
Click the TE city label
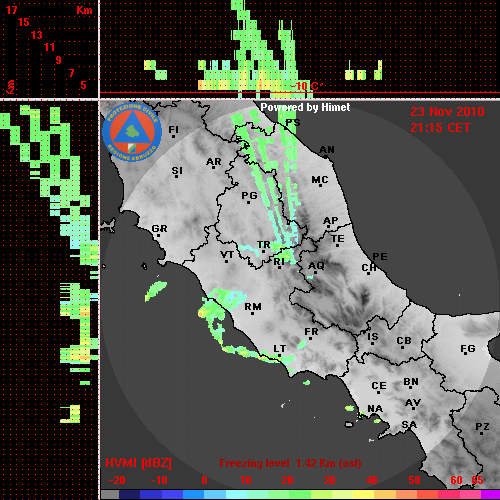point(338,239)
